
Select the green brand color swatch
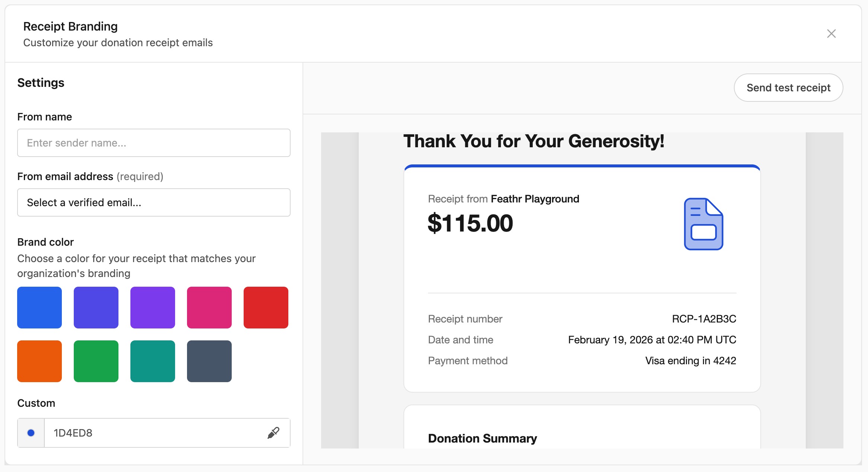(x=96, y=361)
